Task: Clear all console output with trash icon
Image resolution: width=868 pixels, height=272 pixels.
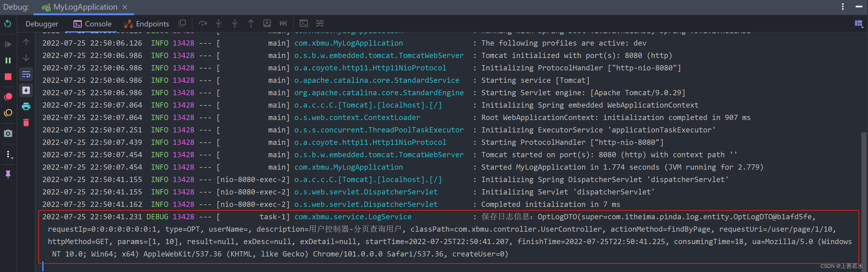Action: coord(26,123)
